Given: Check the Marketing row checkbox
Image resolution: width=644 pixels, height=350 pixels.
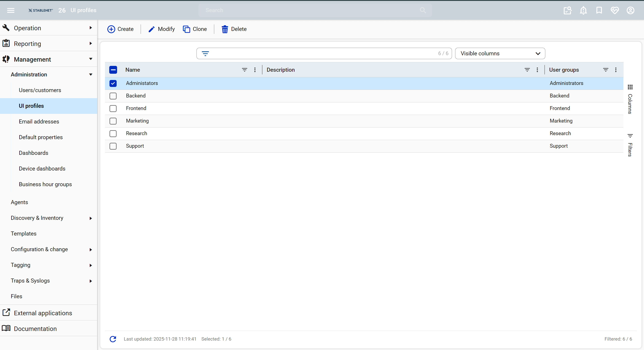Looking at the screenshot, I should coord(113,121).
